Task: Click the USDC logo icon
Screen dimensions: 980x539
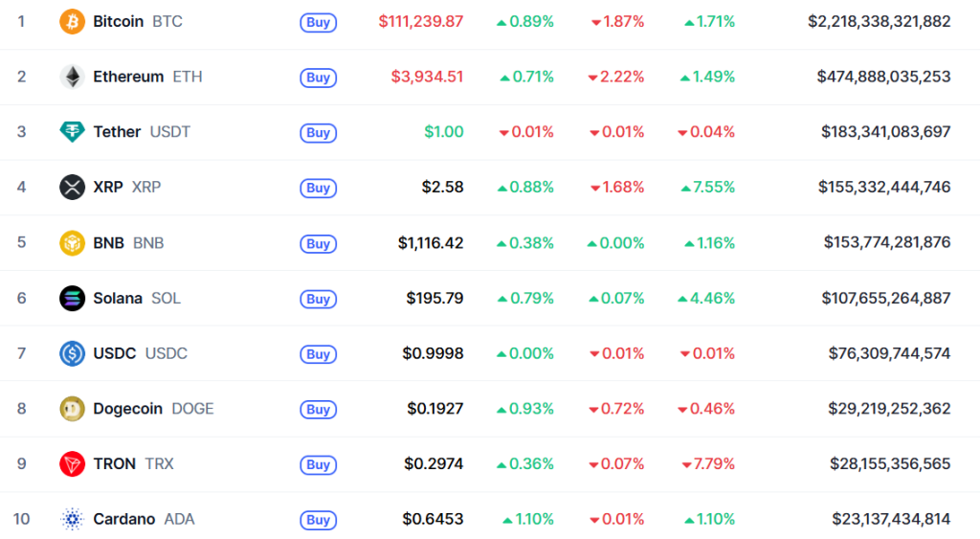Action: pos(72,353)
